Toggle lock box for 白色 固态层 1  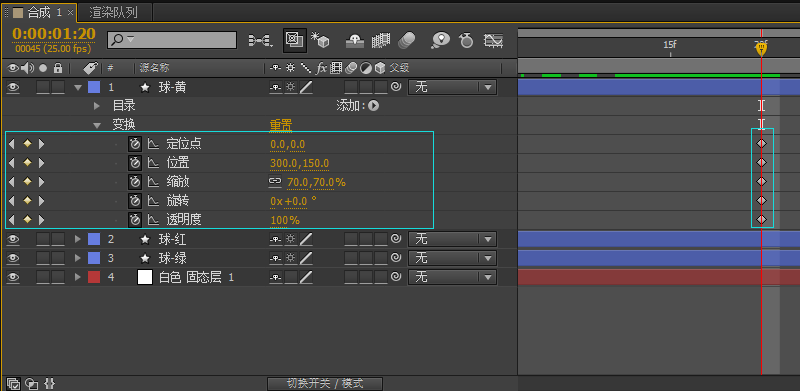(x=58, y=277)
